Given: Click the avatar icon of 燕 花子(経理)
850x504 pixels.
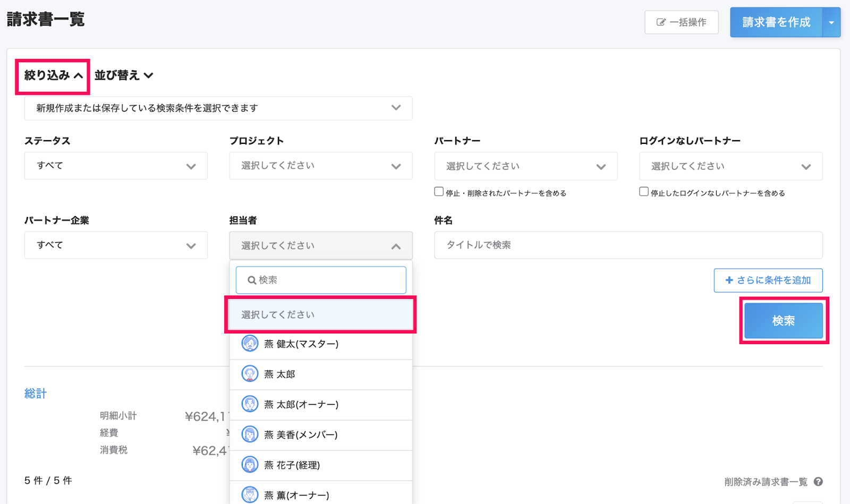Looking at the screenshot, I should [x=250, y=465].
